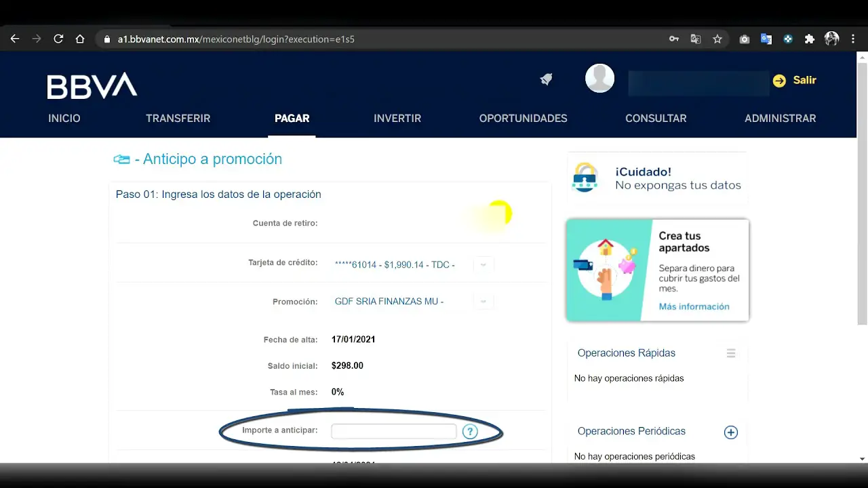
Task: Select credit card *****61014 combo box
Action: coord(414,265)
